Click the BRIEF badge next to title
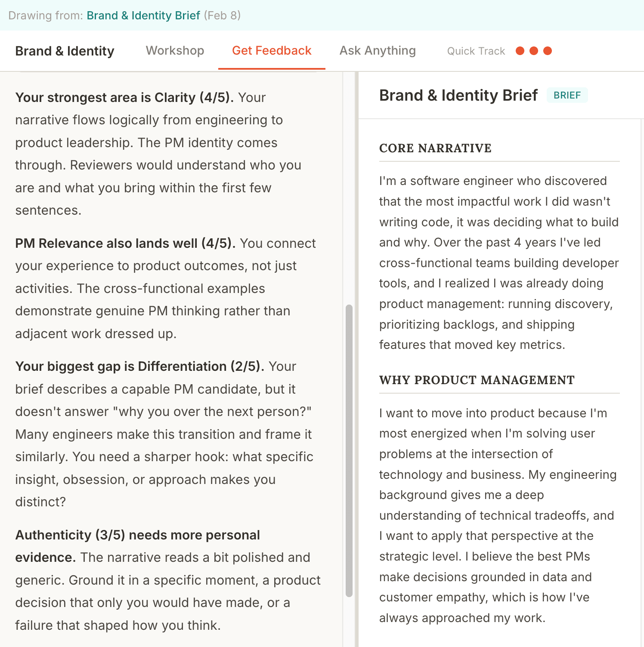Screen dimensions: 644x647 [567, 95]
